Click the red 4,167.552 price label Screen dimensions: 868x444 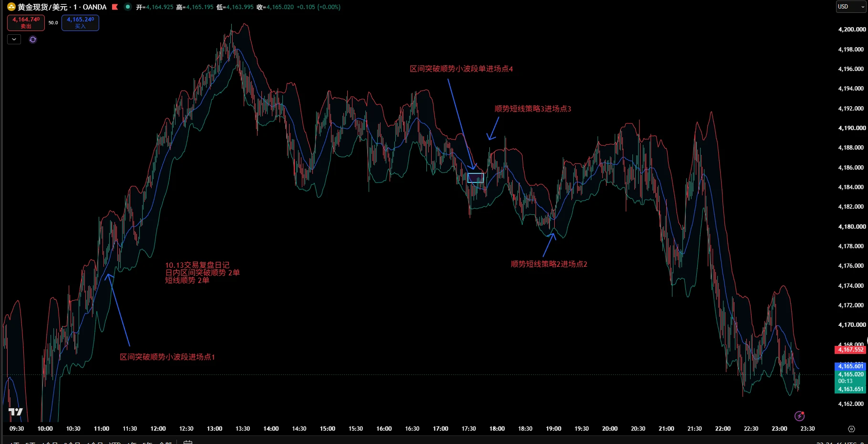click(851, 350)
